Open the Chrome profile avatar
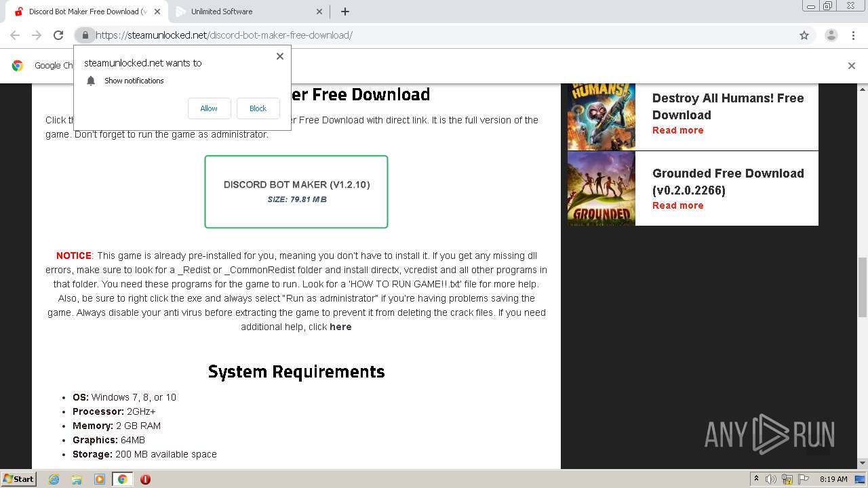This screenshot has height=488, width=868. 831,35
